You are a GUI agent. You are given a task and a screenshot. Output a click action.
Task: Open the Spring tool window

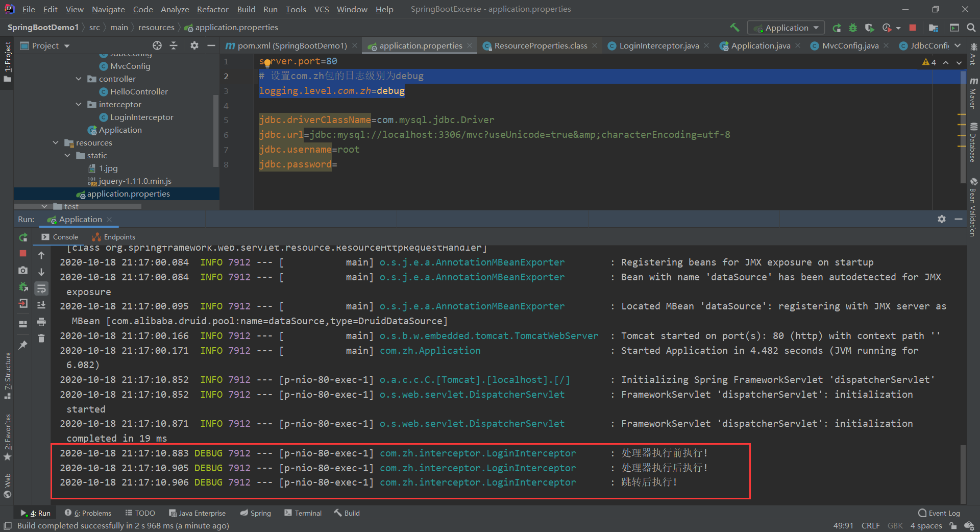256,513
